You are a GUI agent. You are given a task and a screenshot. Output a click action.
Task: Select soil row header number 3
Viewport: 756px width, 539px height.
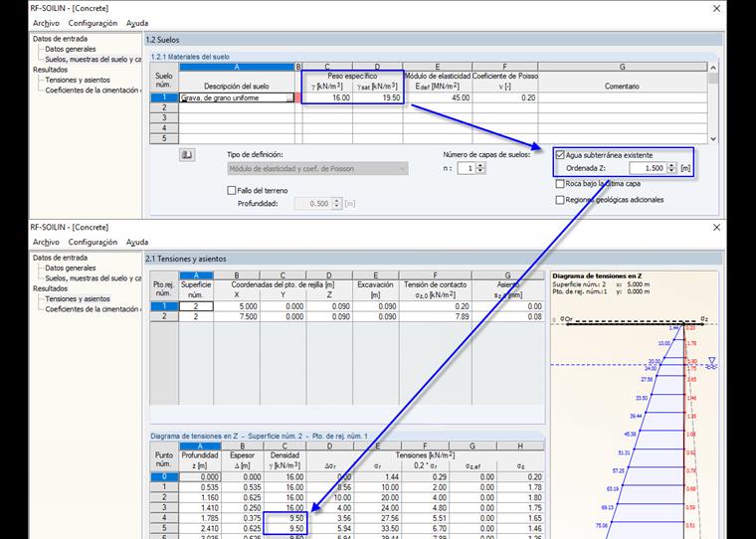[x=164, y=118]
